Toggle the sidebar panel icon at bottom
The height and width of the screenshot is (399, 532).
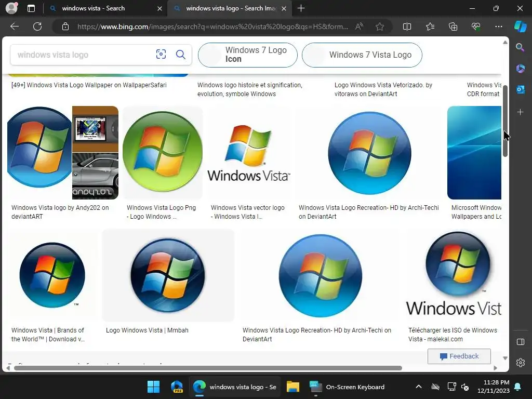pos(520,342)
